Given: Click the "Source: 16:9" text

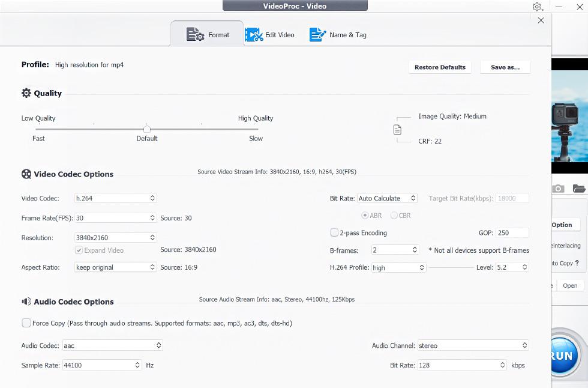Looking at the screenshot, I should pos(179,267).
